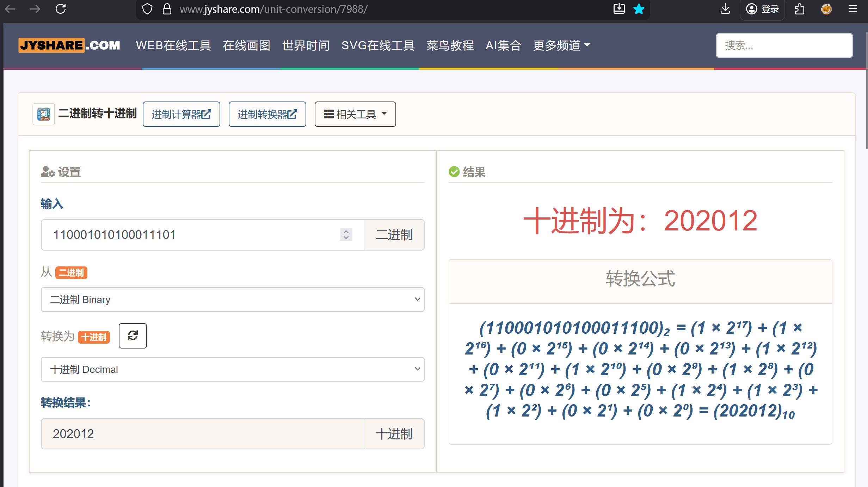Reload the current page
This screenshot has height=487, width=868.
[61, 9]
